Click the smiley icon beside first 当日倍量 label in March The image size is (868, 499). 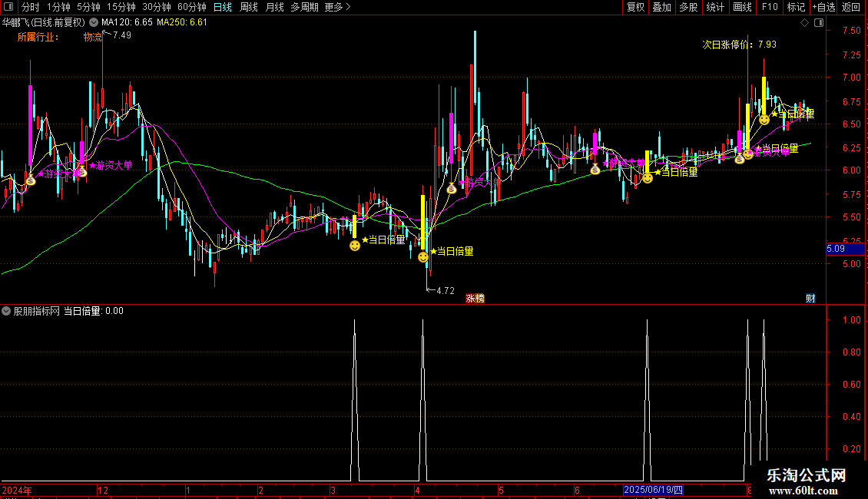[x=355, y=246]
